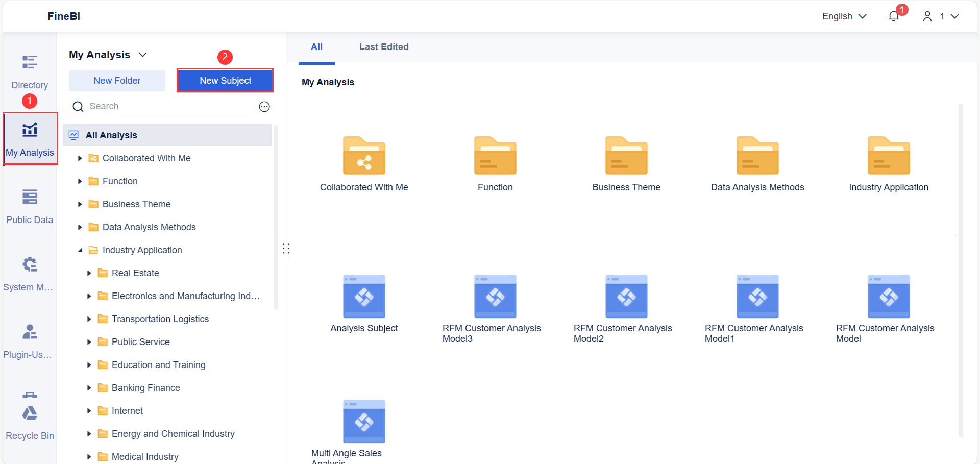Expand the Banking Finance tree arrow
The image size is (980, 464).
click(x=89, y=388)
